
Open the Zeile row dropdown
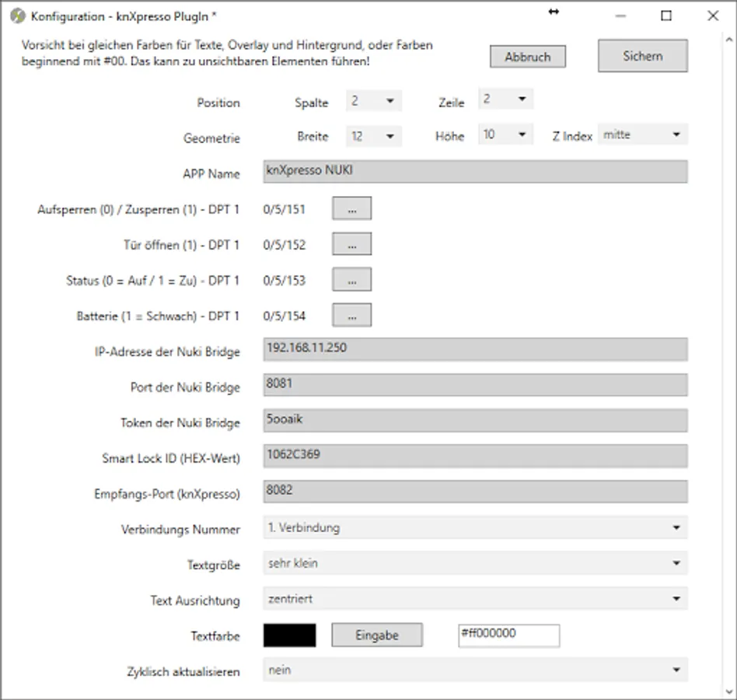coord(506,99)
